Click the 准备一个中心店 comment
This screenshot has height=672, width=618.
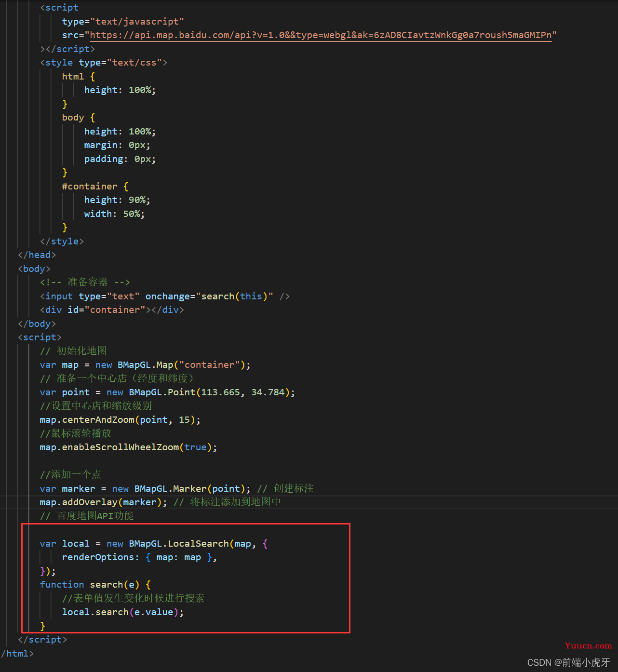coord(117,378)
